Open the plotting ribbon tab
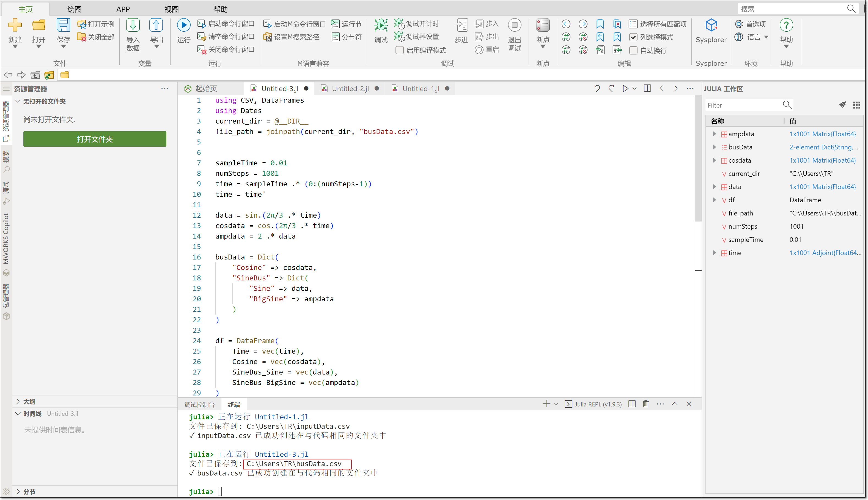Image resolution: width=868 pixels, height=500 pixels. click(x=74, y=9)
